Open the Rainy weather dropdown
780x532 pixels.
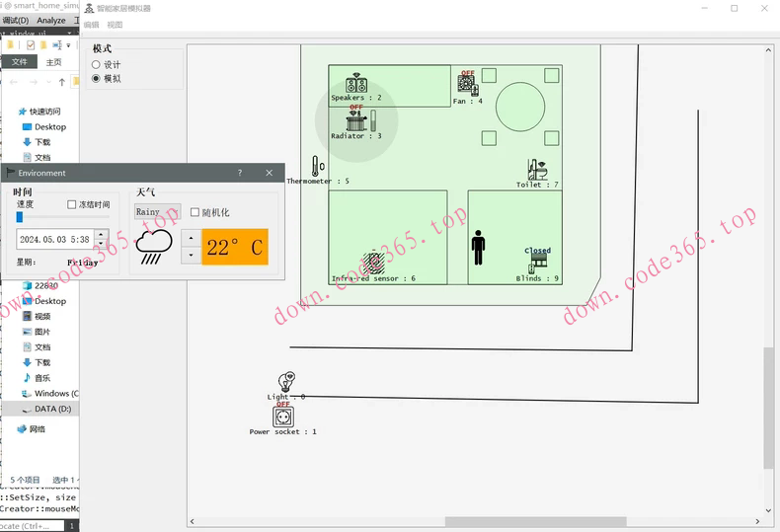(157, 212)
